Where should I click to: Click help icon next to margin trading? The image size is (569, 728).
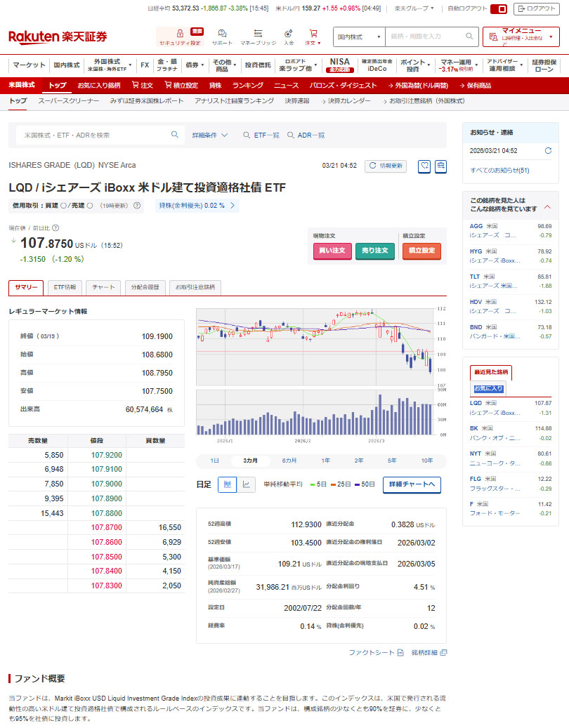point(138,206)
